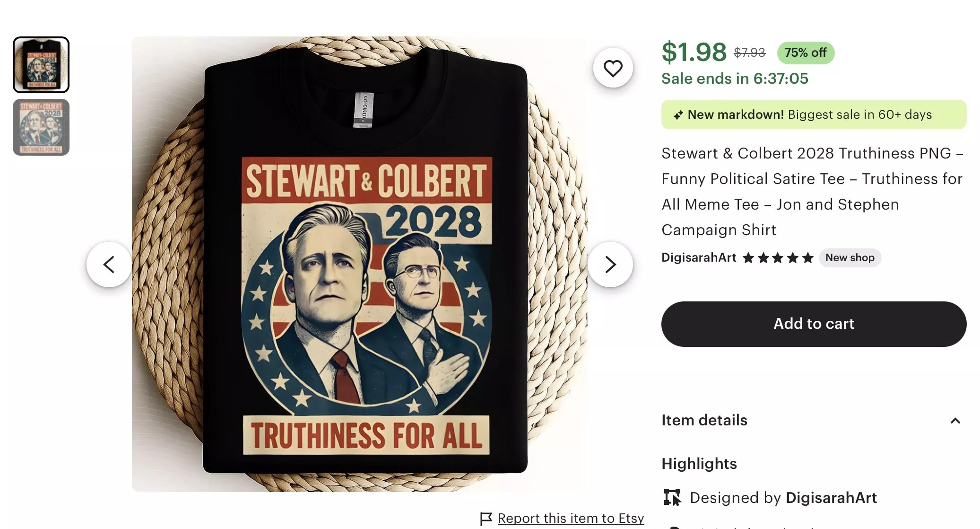Click the sparkle icon in markdown banner

[678, 115]
